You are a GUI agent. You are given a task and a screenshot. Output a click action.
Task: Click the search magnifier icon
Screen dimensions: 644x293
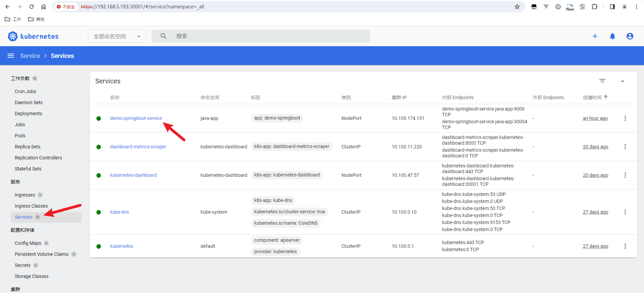point(163,36)
